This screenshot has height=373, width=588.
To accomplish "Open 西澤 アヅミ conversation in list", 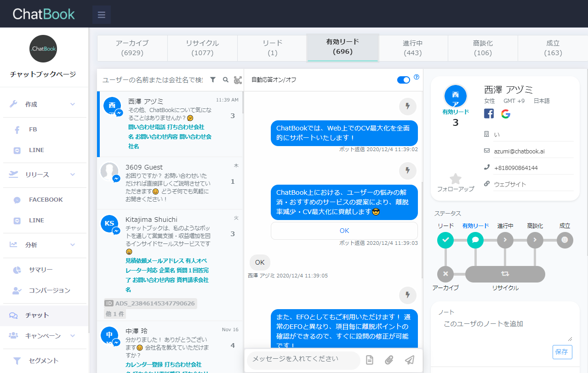I will coord(171,124).
